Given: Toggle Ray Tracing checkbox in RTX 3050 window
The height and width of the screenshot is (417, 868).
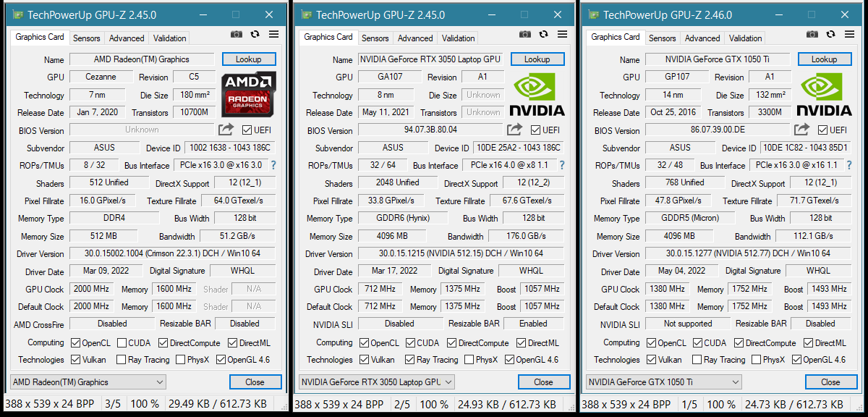Looking at the screenshot, I should [x=410, y=359].
